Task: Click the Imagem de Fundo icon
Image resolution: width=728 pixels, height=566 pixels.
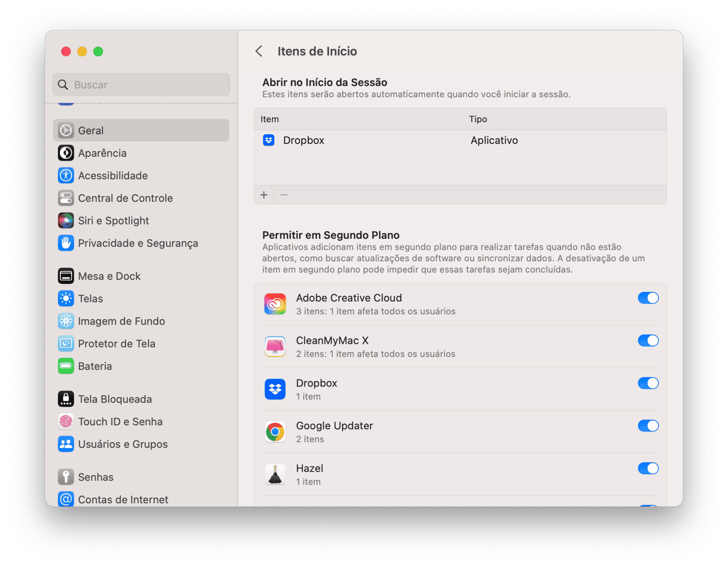Action: pos(66,321)
